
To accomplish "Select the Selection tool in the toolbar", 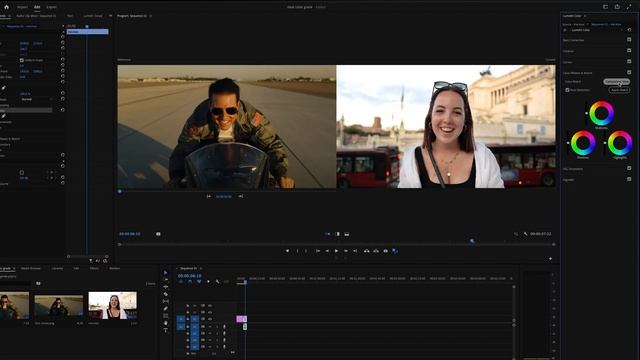I will click(165, 272).
